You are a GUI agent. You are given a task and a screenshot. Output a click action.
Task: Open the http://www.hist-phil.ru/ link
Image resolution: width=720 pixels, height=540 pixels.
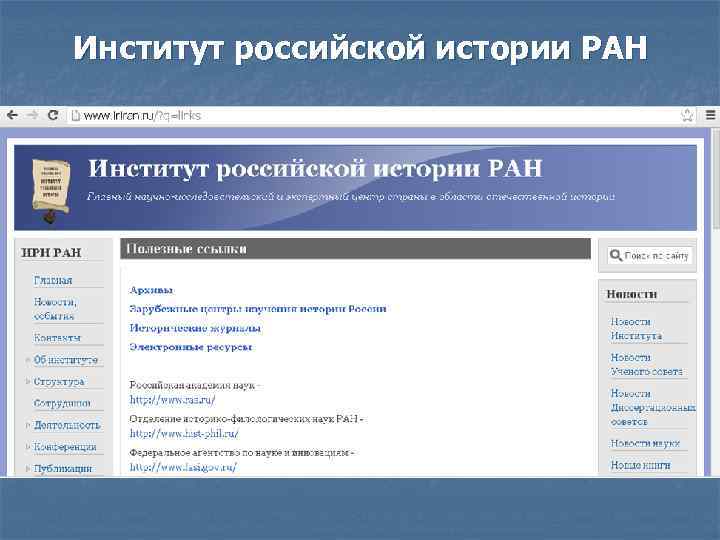click(x=184, y=433)
